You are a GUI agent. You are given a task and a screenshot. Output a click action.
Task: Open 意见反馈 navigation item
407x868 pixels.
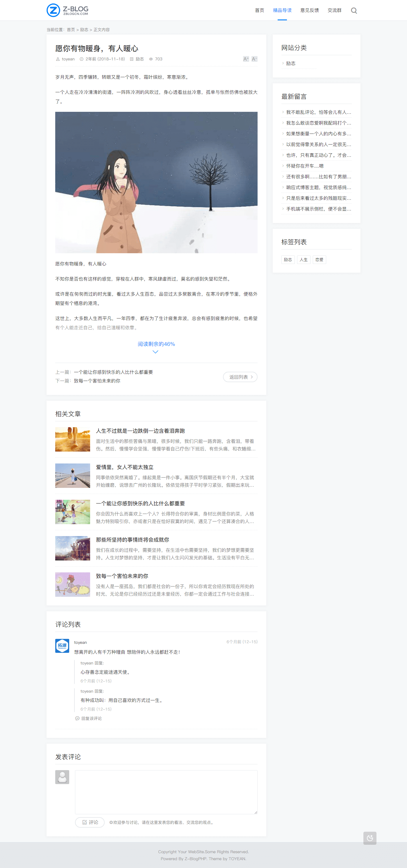tap(310, 10)
